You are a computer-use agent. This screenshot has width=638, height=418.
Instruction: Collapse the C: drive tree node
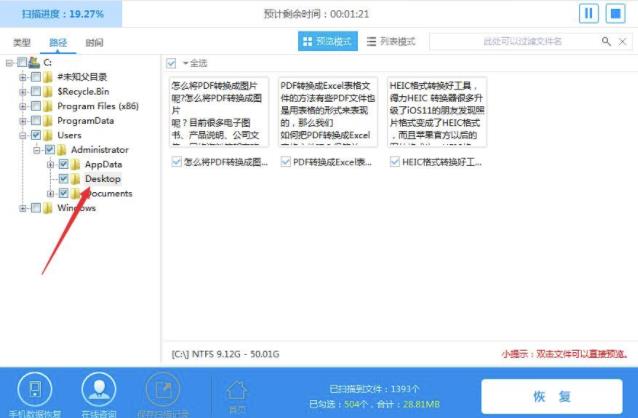pos(10,63)
